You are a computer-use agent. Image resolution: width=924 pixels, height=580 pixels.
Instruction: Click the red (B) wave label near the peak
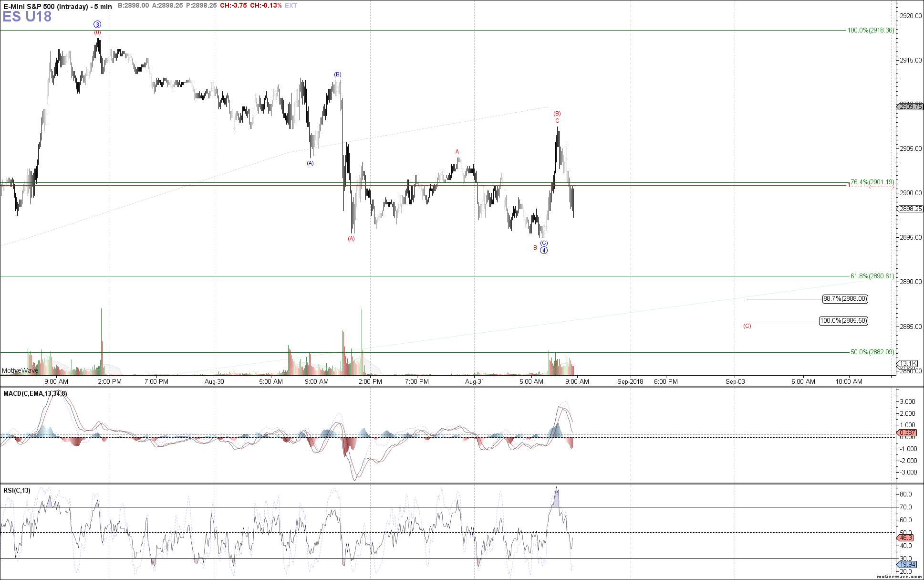click(557, 114)
